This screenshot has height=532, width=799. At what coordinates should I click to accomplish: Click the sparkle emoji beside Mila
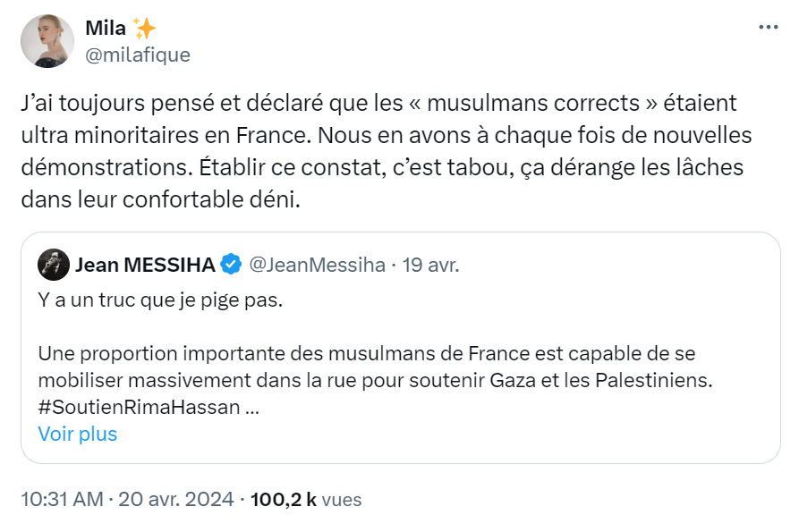[x=144, y=29]
